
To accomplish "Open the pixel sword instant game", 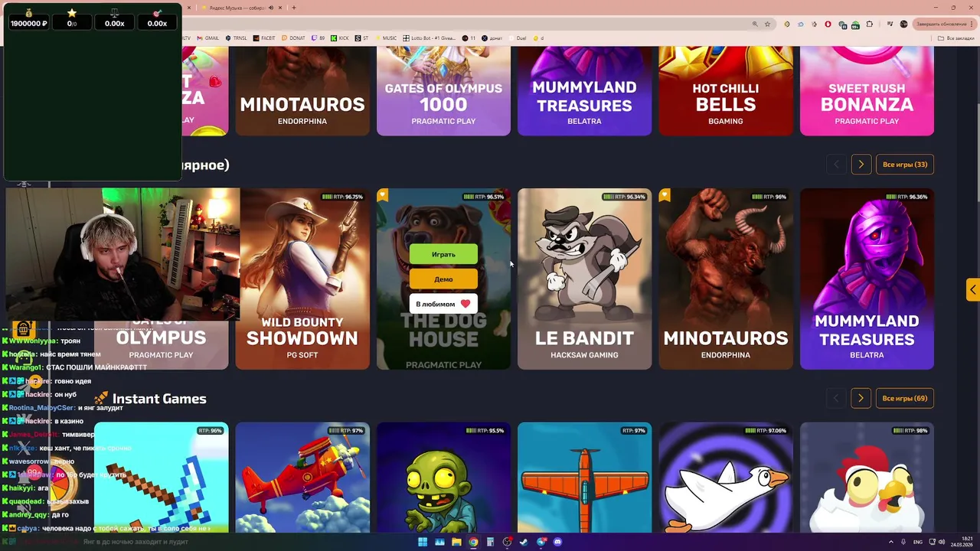I will point(162,478).
